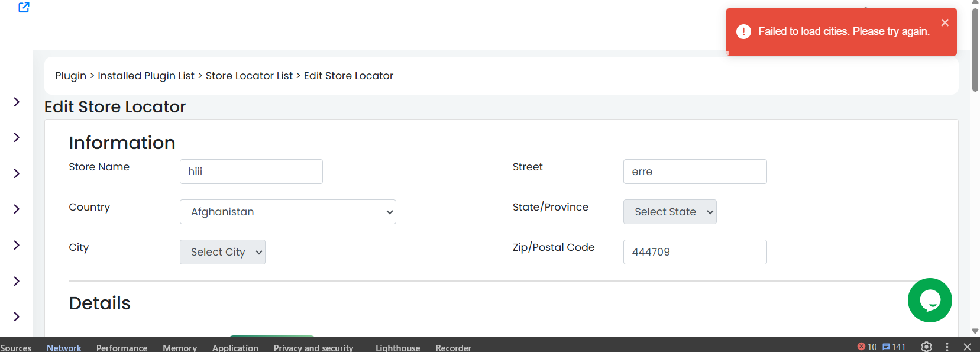
Task: Close the DevTools panel
Action: [967, 347]
